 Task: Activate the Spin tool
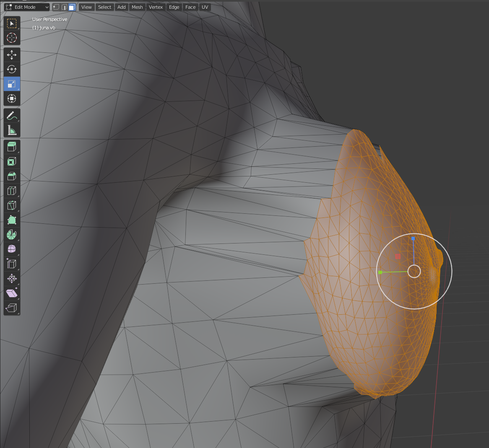pyautogui.click(x=12, y=235)
